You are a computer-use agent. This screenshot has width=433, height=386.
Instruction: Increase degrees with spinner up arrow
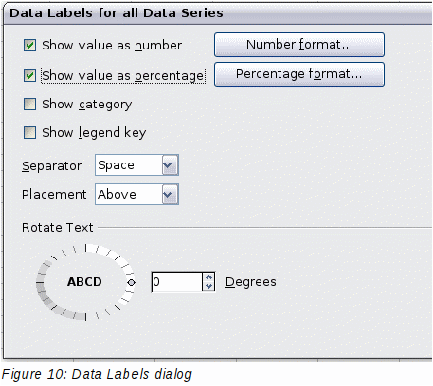(x=209, y=277)
